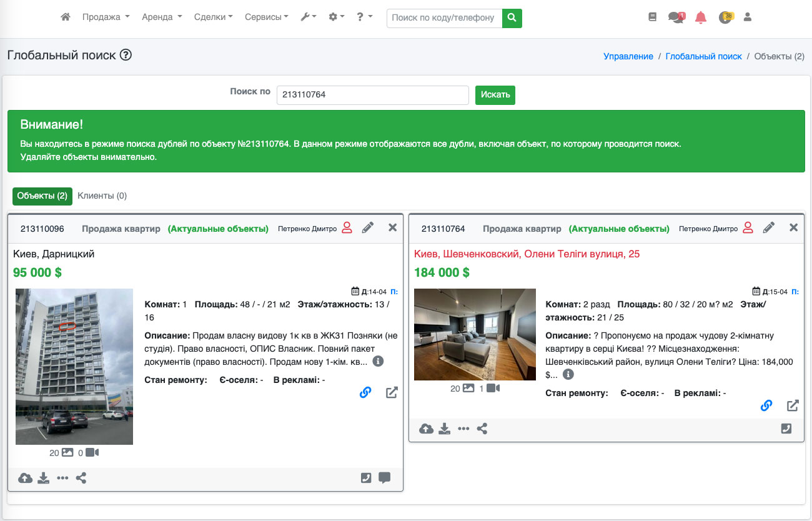
Task: Open the Сервисы dropdown menu
Action: [x=266, y=17]
